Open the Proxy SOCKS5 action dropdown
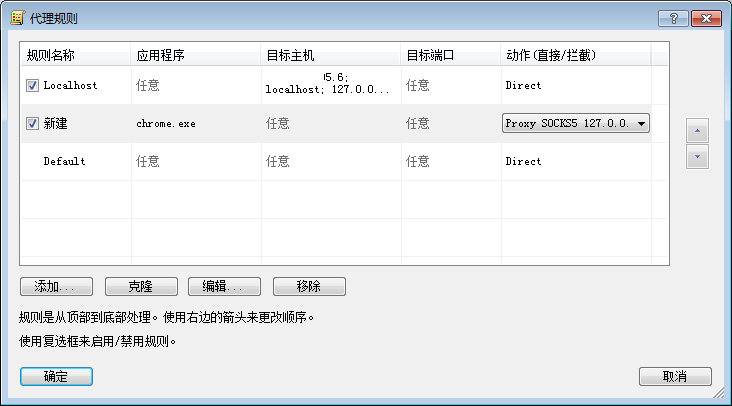The height and width of the screenshot is (406, 732). (x=576, y=123)
